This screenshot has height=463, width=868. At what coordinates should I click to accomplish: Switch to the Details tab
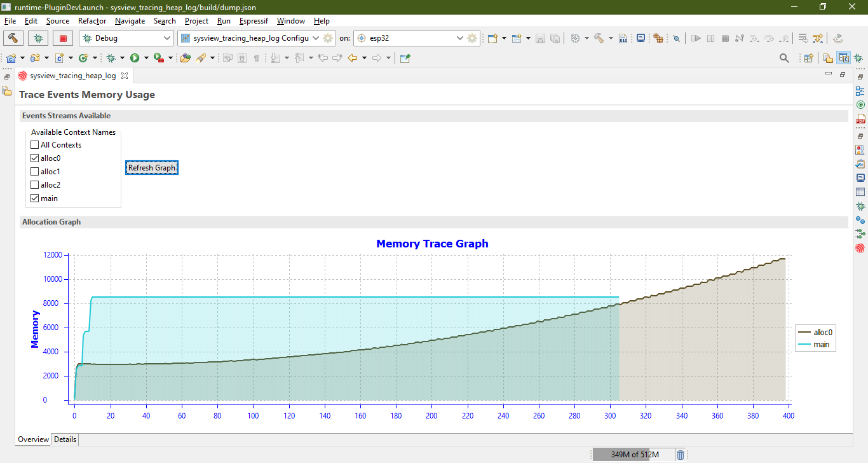click(x=65, y=439)
